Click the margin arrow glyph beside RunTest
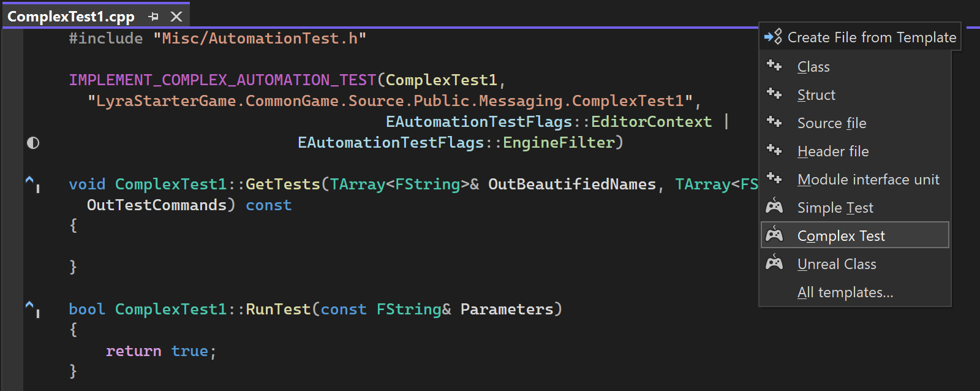 [x=32, y=308]
